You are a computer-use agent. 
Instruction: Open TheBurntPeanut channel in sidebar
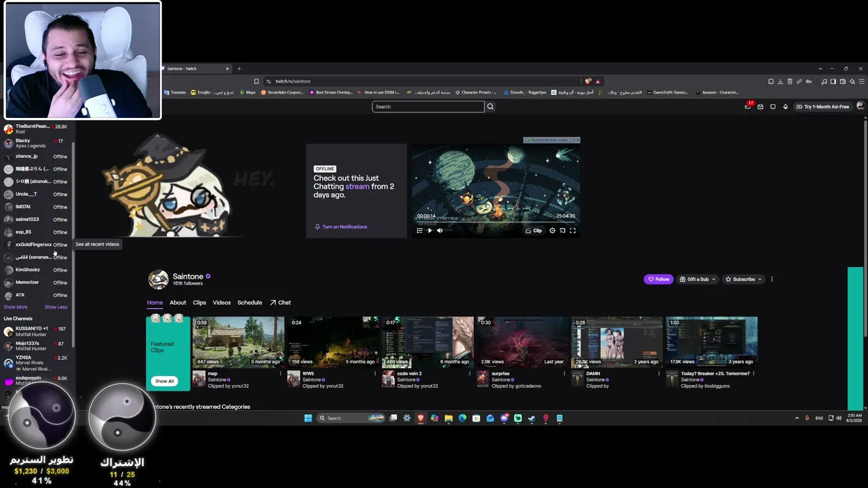tap(35, 129)
